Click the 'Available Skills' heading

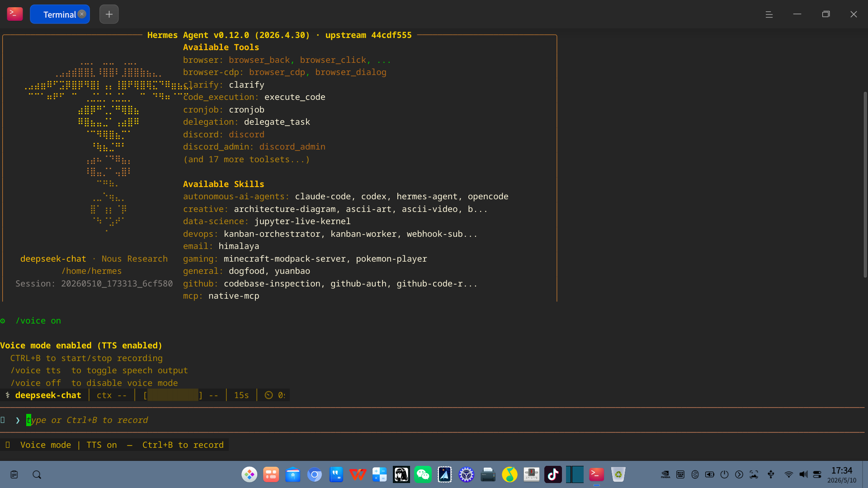point(223,184)
